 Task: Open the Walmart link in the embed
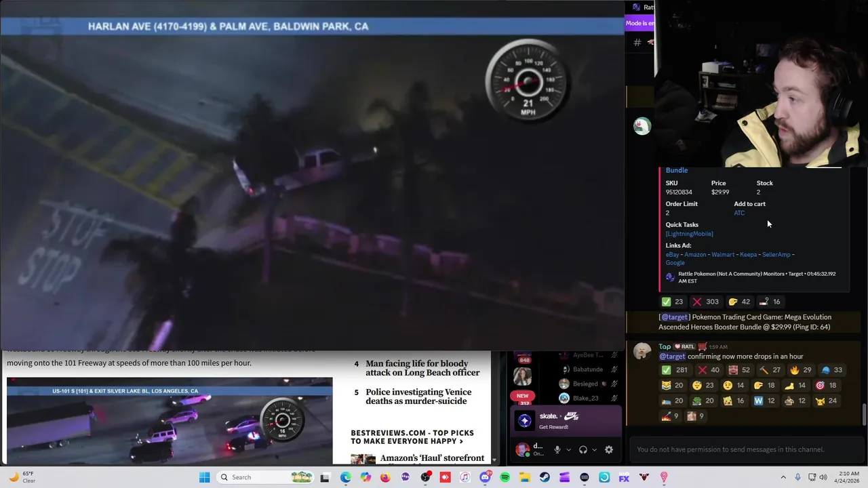tap(723, 255)
